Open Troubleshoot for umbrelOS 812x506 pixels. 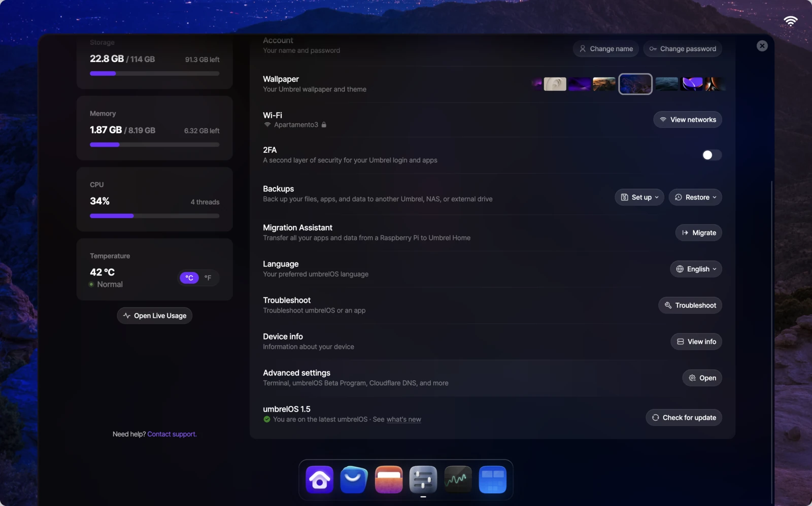click(690, 305)
